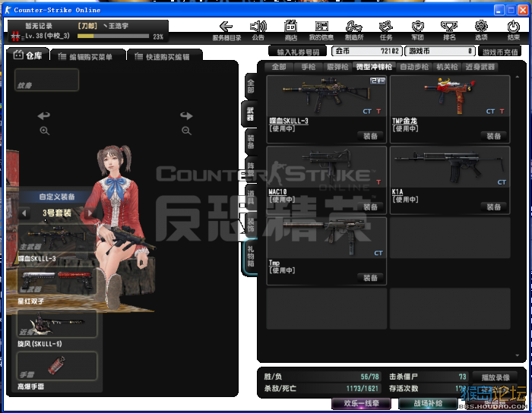The width and height of the screenshot is (532, 413).
Task: Switch to next custom loadout set
Action: coord(90,213)
